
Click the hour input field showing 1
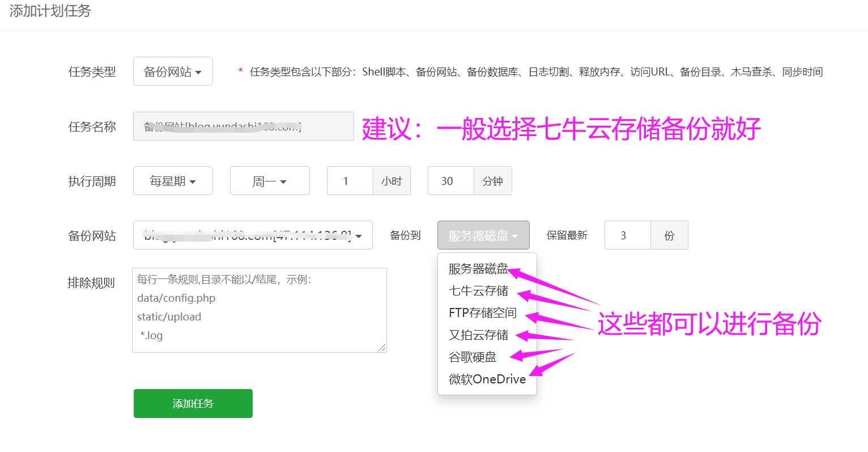350,181
